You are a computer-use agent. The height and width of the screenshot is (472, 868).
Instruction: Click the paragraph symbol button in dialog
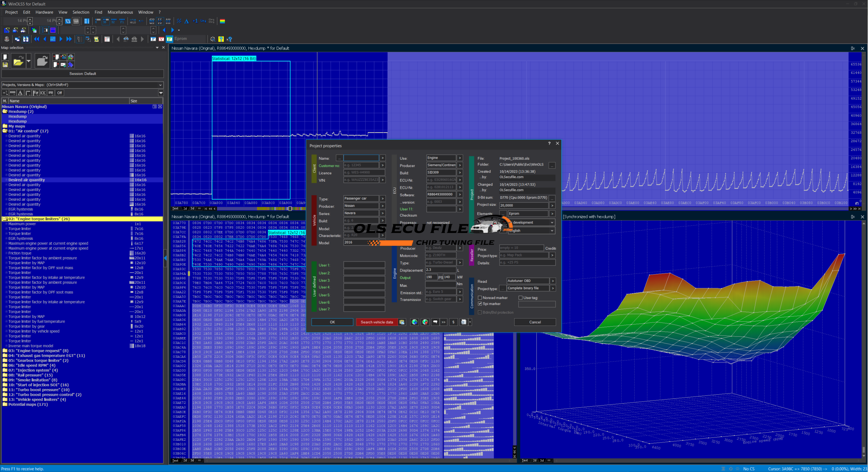point(453,322)
